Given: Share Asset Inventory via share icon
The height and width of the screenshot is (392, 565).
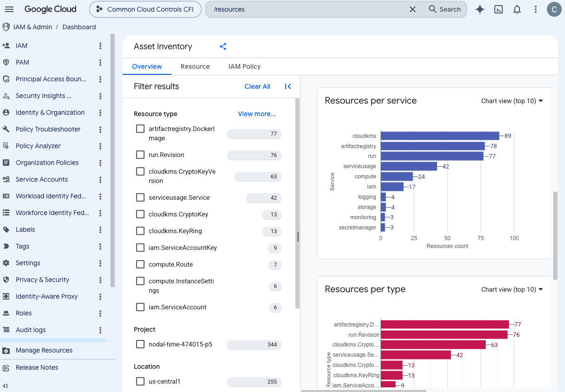Looking at the screenshot, I should [223, 46].
